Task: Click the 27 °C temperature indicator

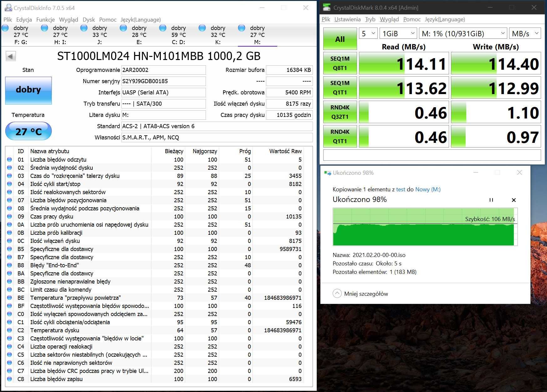Action: point(28,131)
